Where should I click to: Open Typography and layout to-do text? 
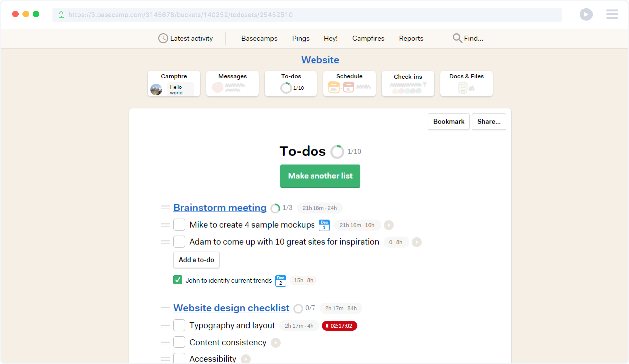coord(232,325)
